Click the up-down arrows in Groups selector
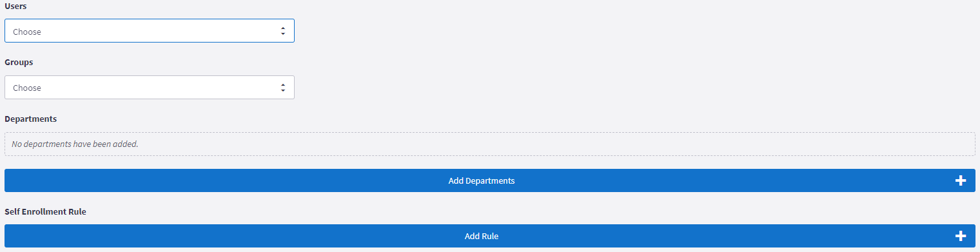 [282, 88]
